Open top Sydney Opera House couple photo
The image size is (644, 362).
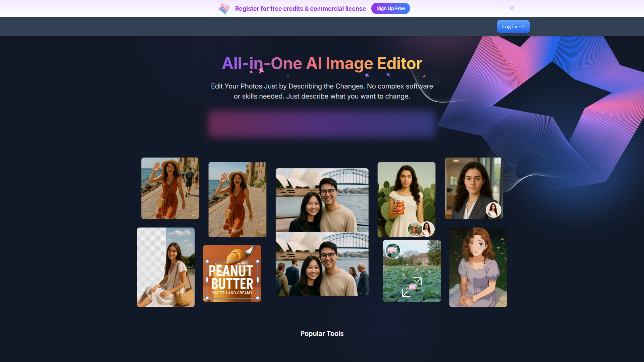(322, 200)
